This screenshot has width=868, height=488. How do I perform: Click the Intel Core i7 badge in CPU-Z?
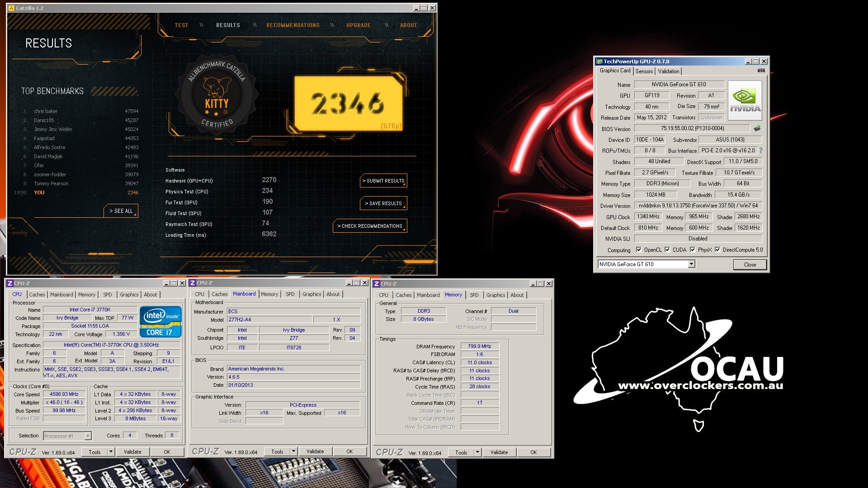tap(160, 322)
